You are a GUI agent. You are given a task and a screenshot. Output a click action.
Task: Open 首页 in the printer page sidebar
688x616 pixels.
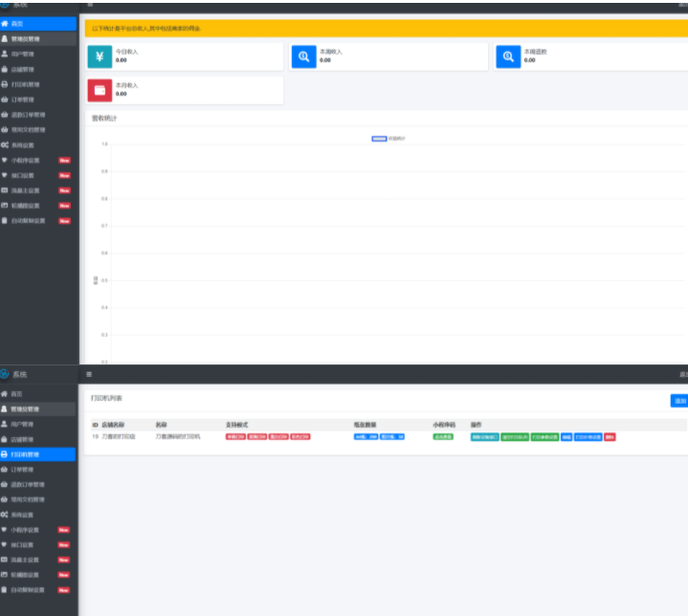click(37, 394)
